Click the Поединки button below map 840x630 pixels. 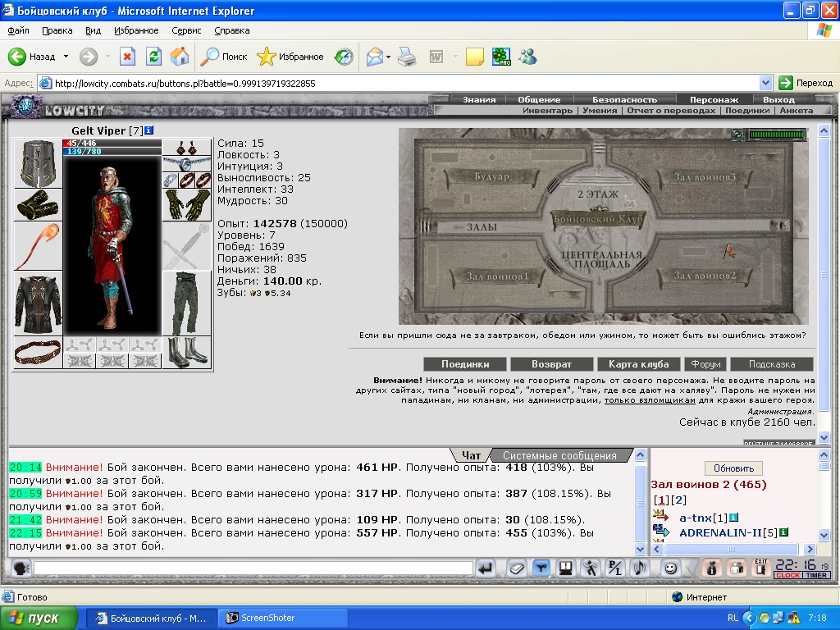pos(465,364)
